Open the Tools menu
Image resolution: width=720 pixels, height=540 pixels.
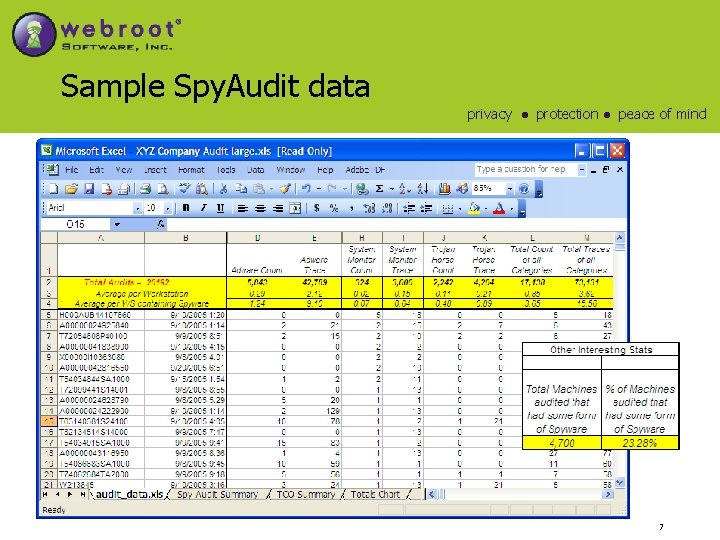pyautogui.click(x=226, y=170)
